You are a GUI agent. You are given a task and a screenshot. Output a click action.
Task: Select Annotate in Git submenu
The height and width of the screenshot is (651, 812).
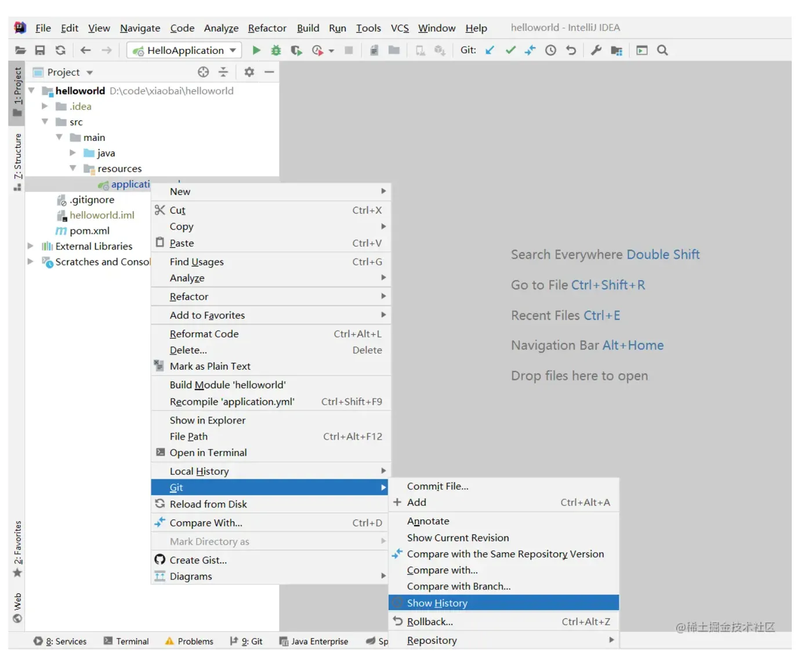coord(503,521)
